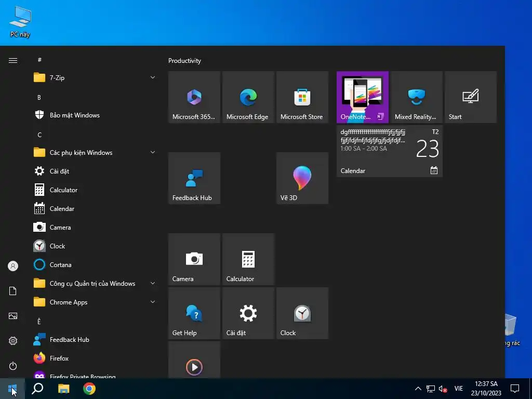The height and width of the screenshot is (399, 532).
Task: Open the Camera tile
Action: [194, 259]
